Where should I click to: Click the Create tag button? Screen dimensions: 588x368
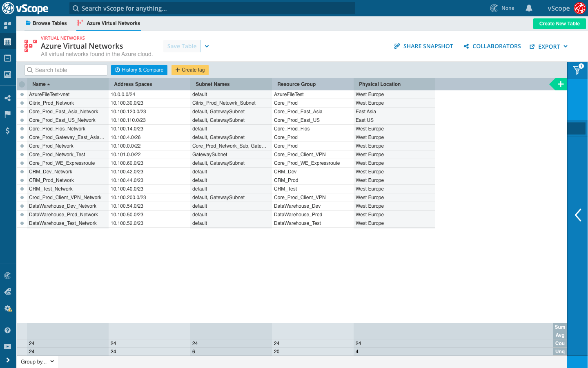[190, 70]
